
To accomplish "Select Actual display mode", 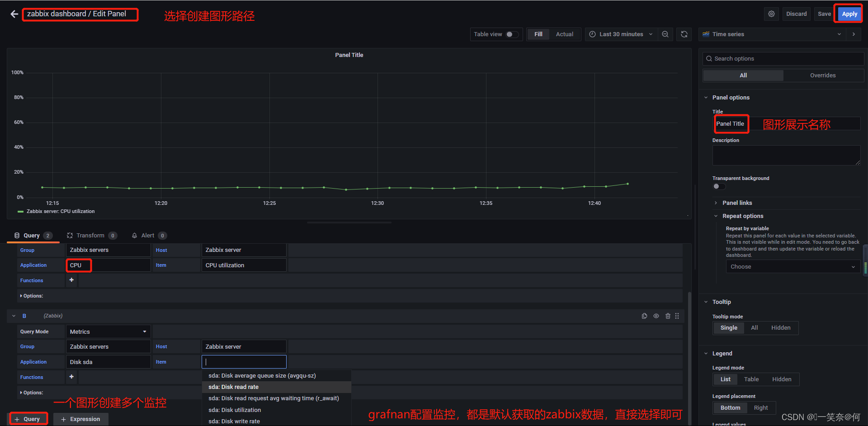I will pyautogui.click(x=564, y=34).
